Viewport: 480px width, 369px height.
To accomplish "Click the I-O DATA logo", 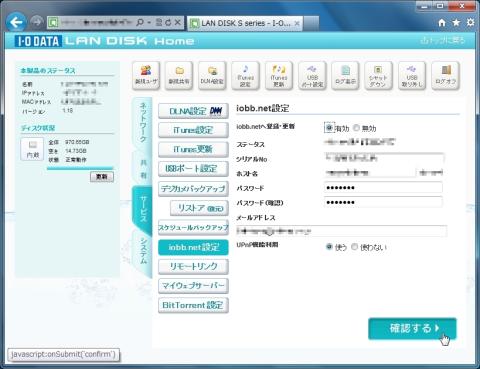I will point(38,41).
